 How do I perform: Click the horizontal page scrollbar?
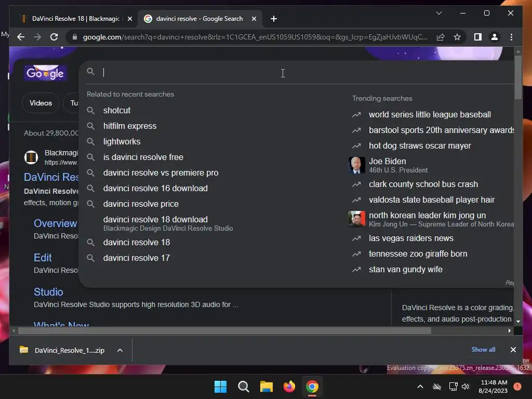click(x=224, y=330)
